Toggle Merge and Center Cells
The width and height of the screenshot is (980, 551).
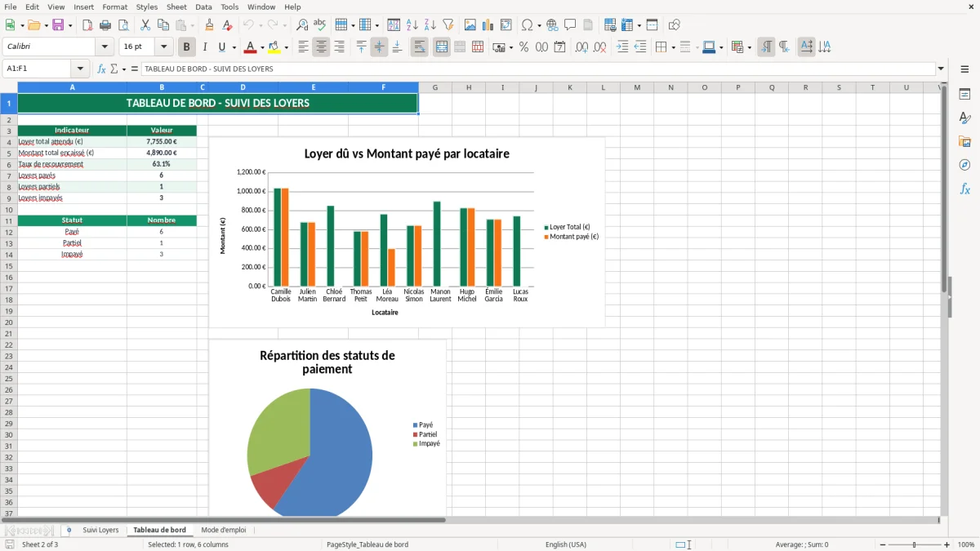[441, 47]
